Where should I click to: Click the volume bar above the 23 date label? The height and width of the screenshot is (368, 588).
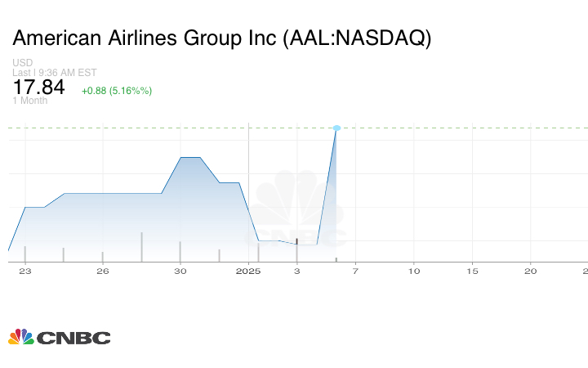click(x=25, y=254)
